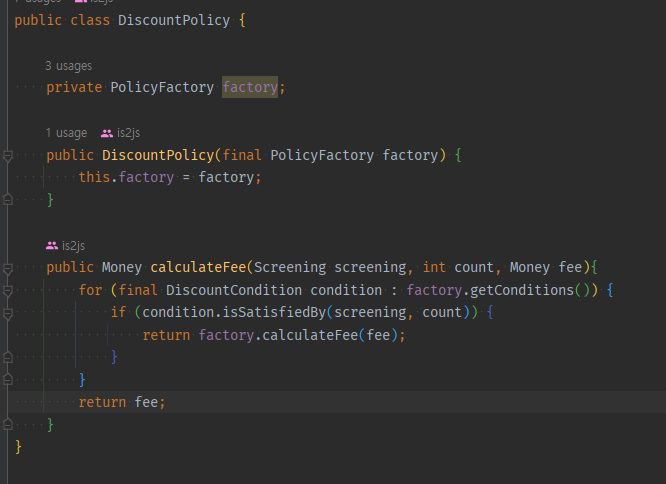Click the Screening parameter type

pyautogui.click(x=290, y=267)
